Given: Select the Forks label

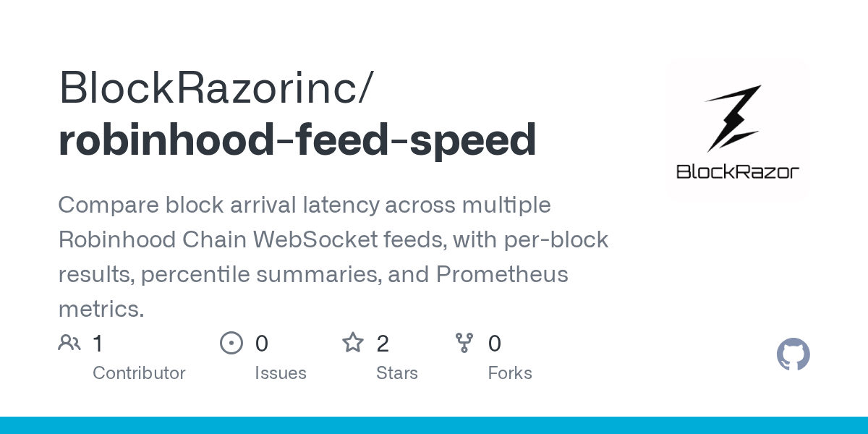Looking at the screenshot, I should [x=510, y=373].
